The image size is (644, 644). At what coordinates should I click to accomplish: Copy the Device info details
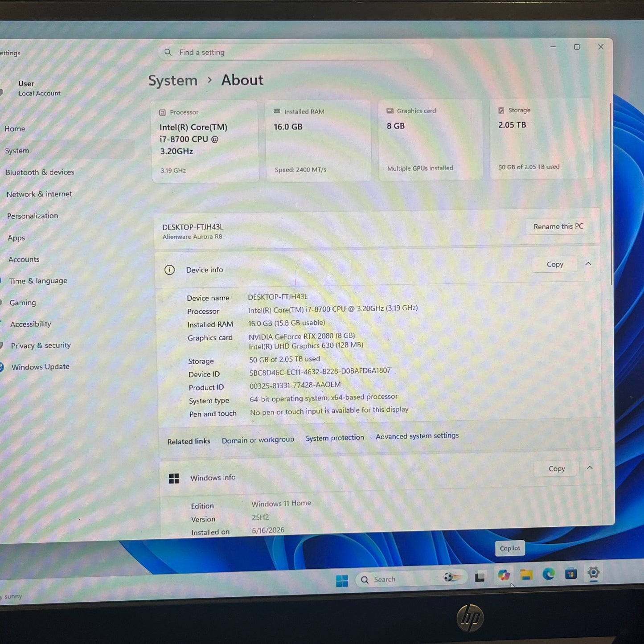tap(555, 264)
